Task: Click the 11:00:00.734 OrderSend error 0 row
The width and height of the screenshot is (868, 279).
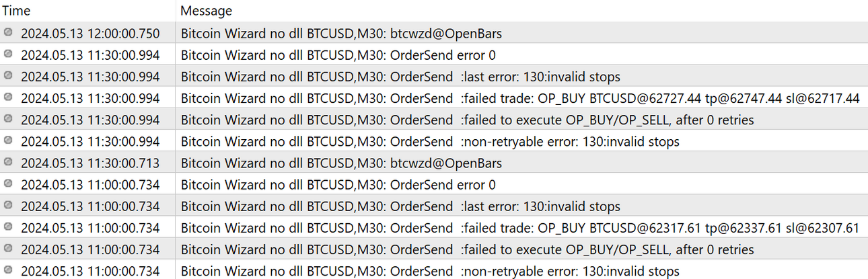Action: click(434, 184)
